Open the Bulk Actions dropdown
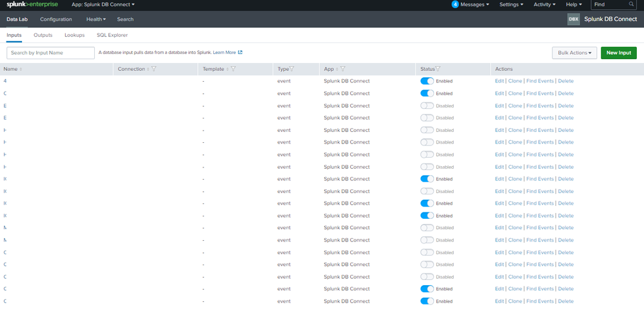The width and height of the screenshot is (644, 309). coord(574,53)
